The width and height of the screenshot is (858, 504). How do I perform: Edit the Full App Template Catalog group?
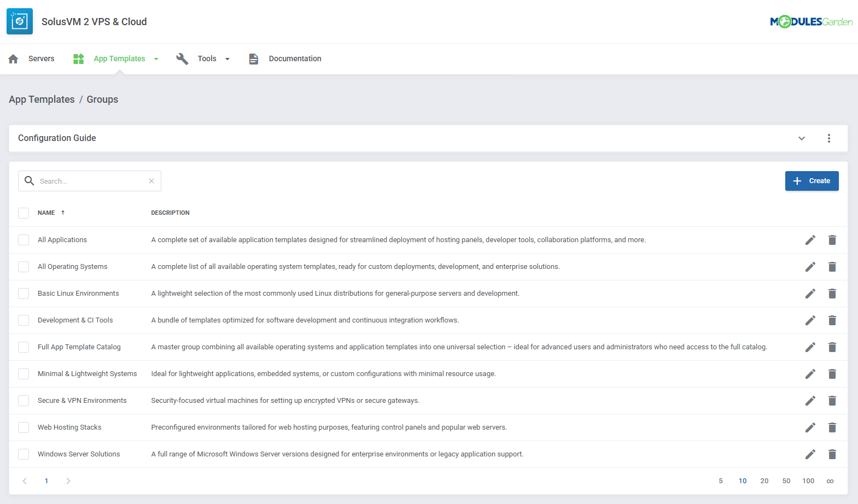tap(810, 347)
